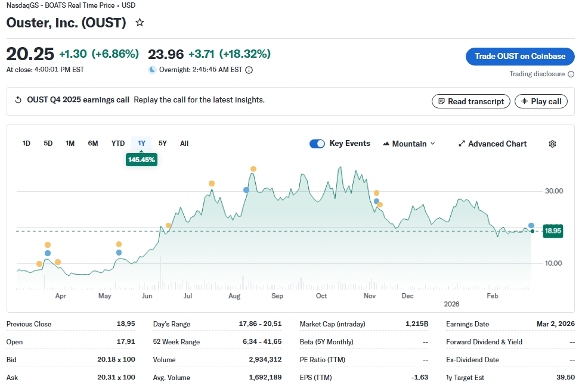This screenshot has height=392, width=582.
Task: Select the All range tab
Action: (184, 144)
